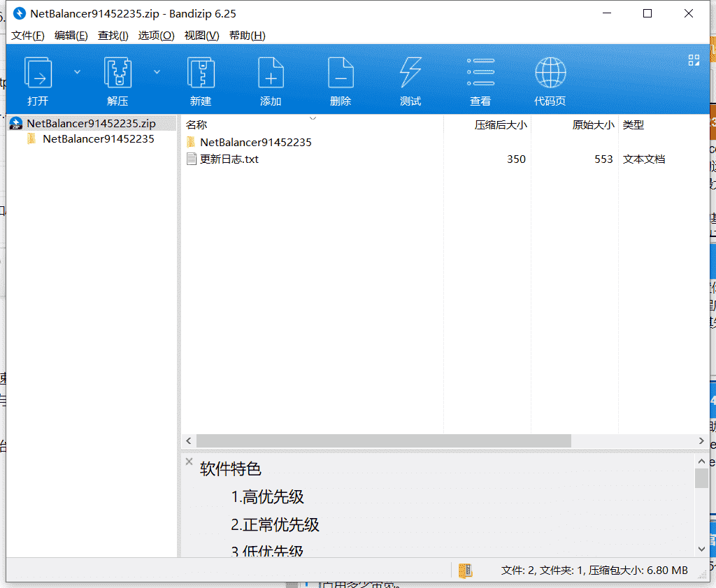Expand the dropdown arrow next to 打开
Image resolution: width=716 pixels, height=588 pixels.
(77, 72)
